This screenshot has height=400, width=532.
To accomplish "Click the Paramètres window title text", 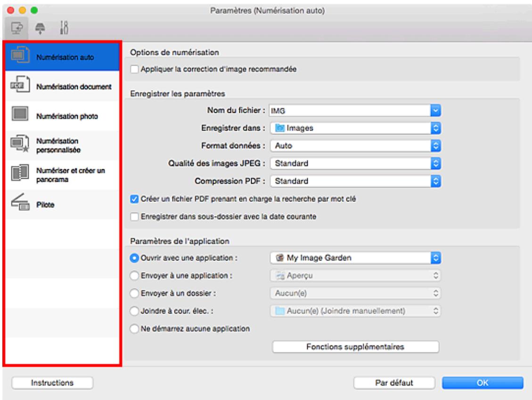I will (x=267, y=10).
